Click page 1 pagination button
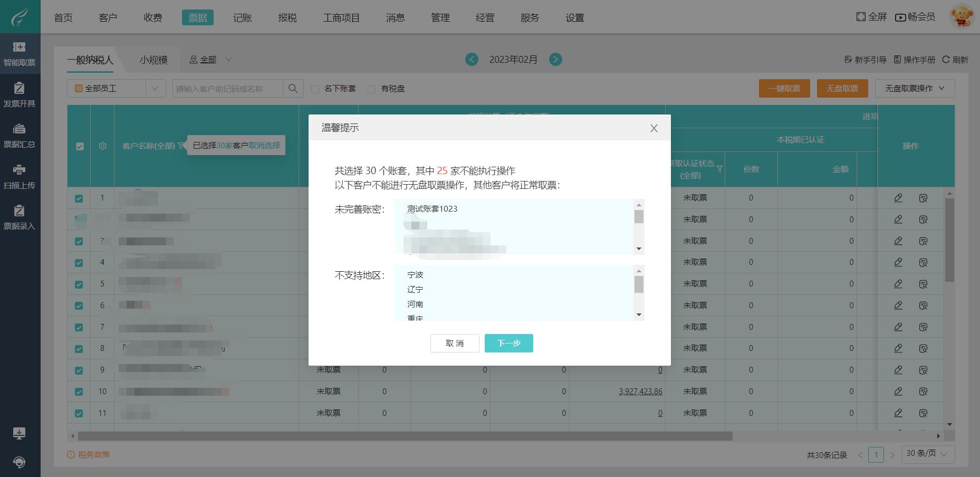980x477 pixels. tap(876, 454)
